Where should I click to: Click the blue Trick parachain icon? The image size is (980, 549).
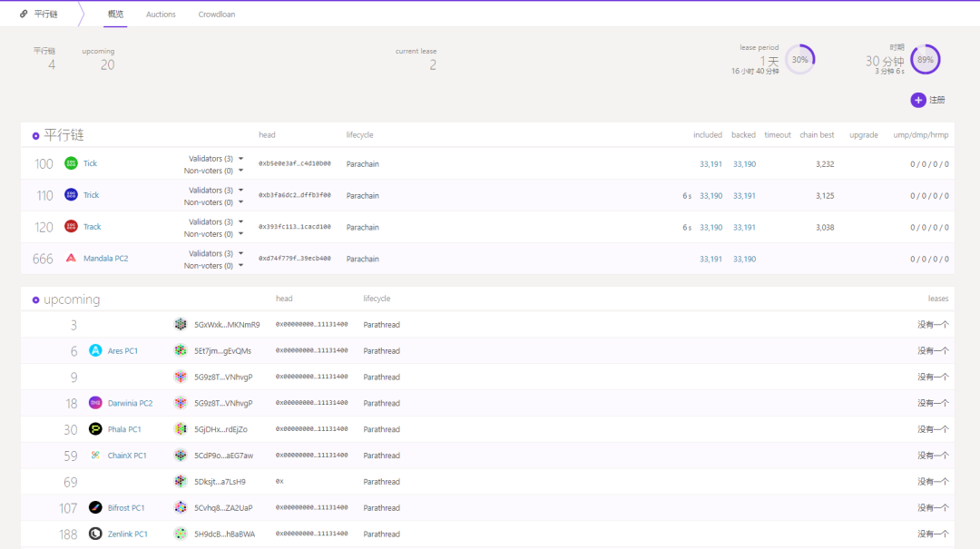click(72, 194)
